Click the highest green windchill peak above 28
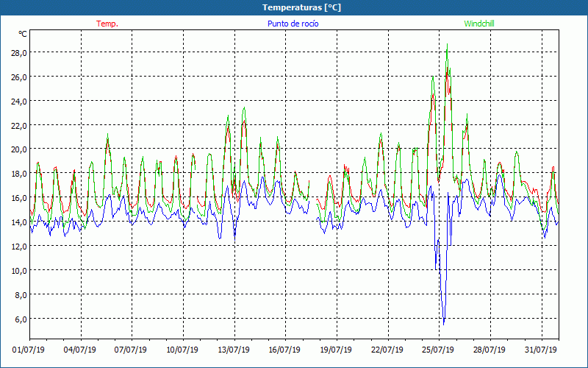Screen dimensions: 588x368 coord(447,45)
